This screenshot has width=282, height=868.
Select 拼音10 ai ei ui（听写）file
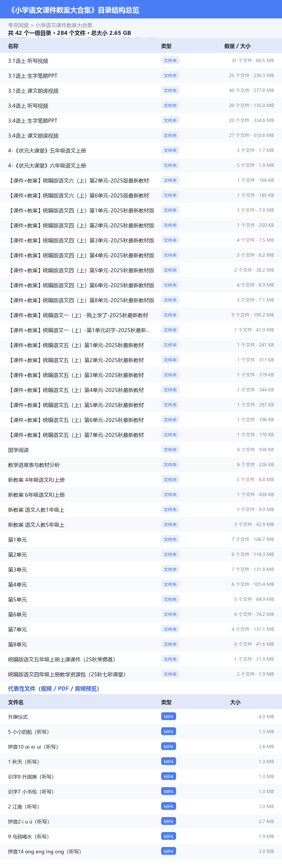(x=141, y=746)
